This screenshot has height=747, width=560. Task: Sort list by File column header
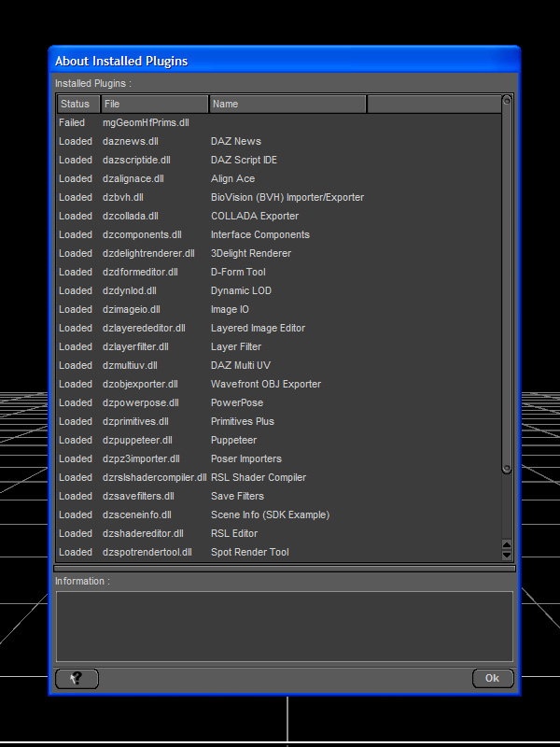(155, 104)
